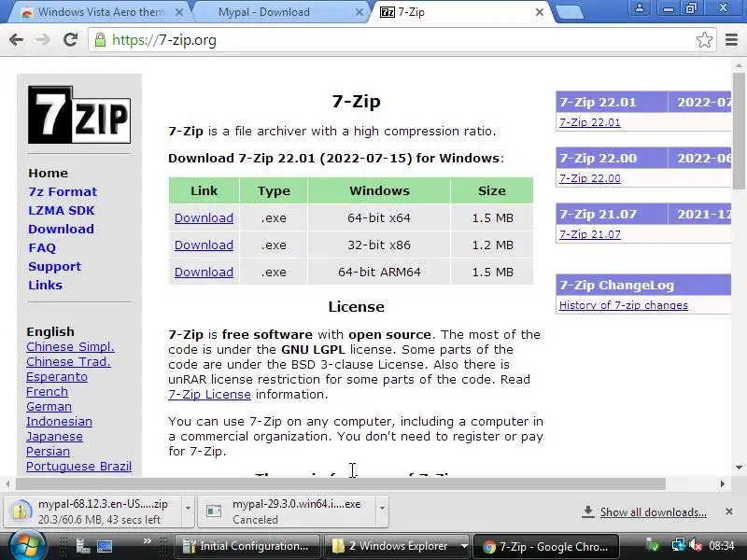Open the Chrome user profile button
This screenshot has width=747, height=560.
point(640,8)
